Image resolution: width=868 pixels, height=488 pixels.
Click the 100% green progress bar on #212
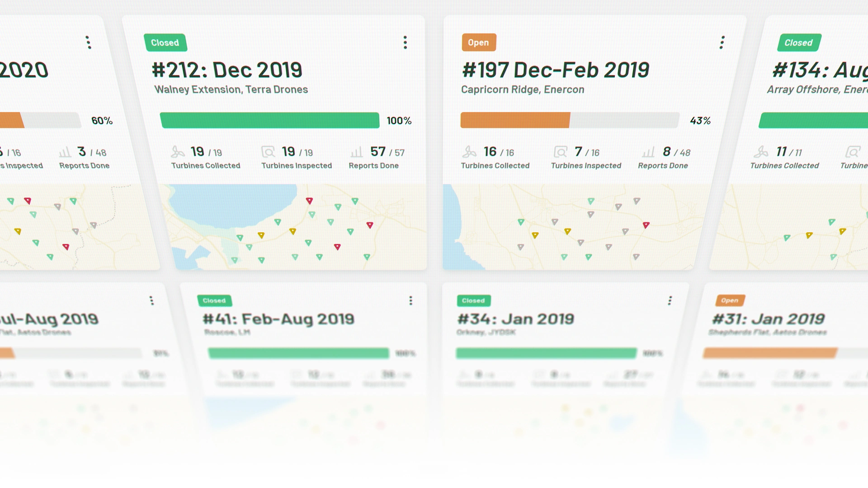tap(269, 120)
